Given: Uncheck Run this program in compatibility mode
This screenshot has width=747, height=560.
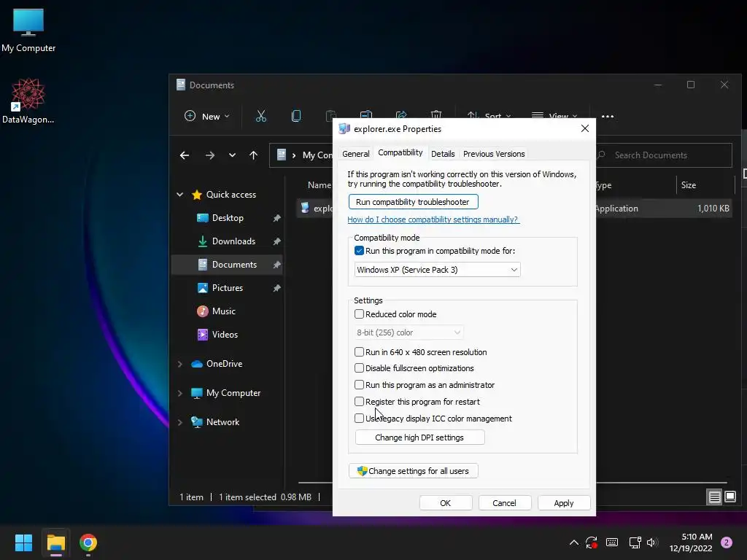Looking at the screenshot, I should (x=359, y=251).
